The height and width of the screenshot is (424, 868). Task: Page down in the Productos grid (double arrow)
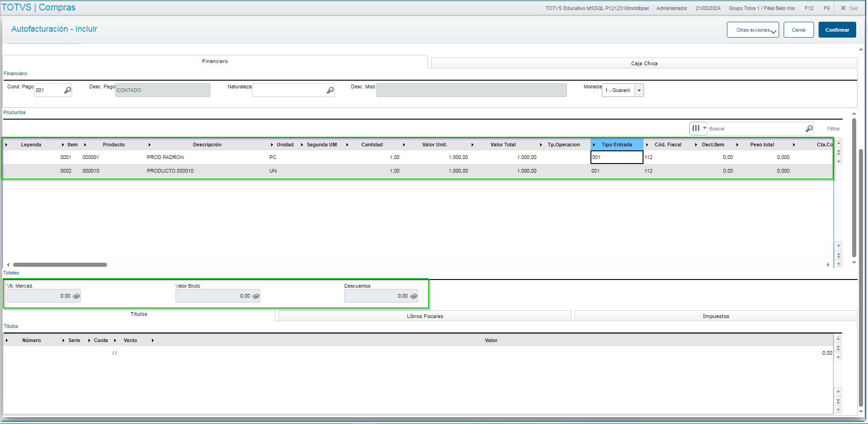pos(839,255)
